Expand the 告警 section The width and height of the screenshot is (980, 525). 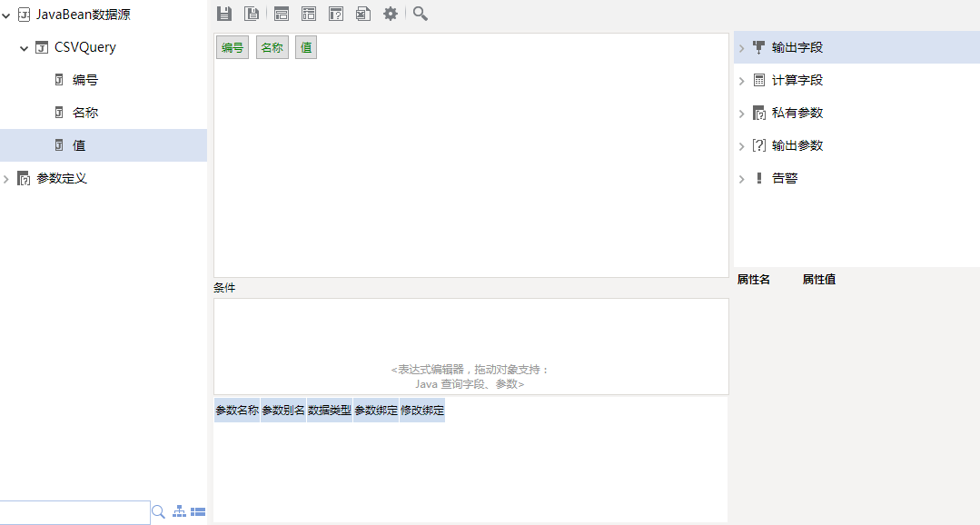(742, 179)
